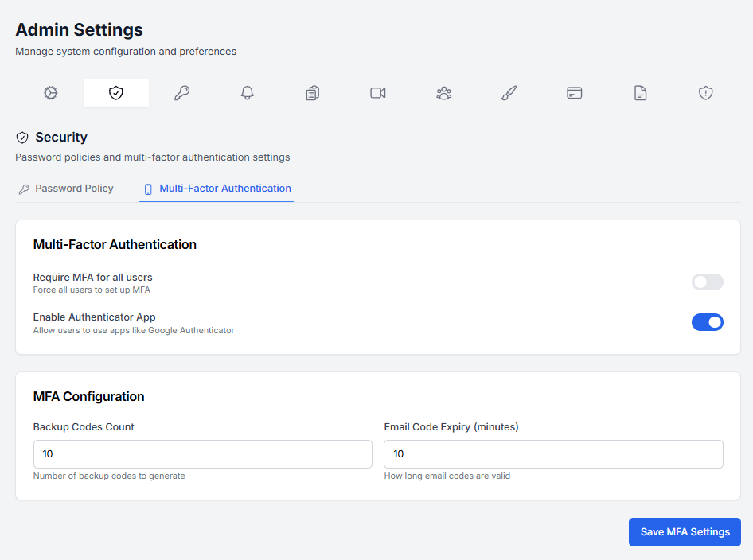The height and width of the screenshot is (560, 753).
Task: Click 'How long email codes are valid' hint
Action: pos(447,476)
